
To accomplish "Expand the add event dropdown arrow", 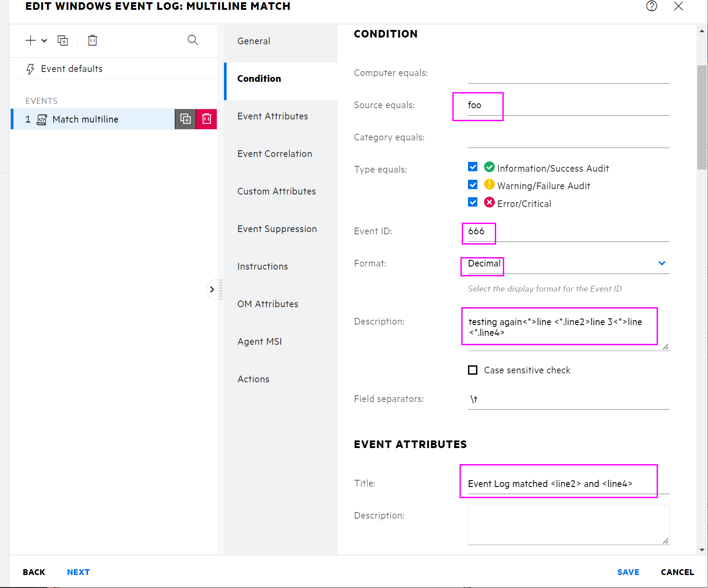I will (x=44, y=41).
